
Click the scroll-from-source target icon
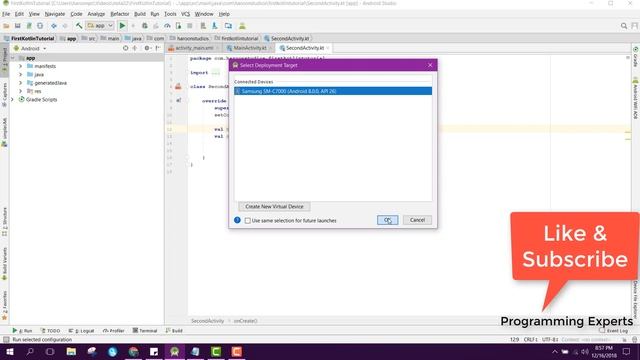tap(125, 48)
